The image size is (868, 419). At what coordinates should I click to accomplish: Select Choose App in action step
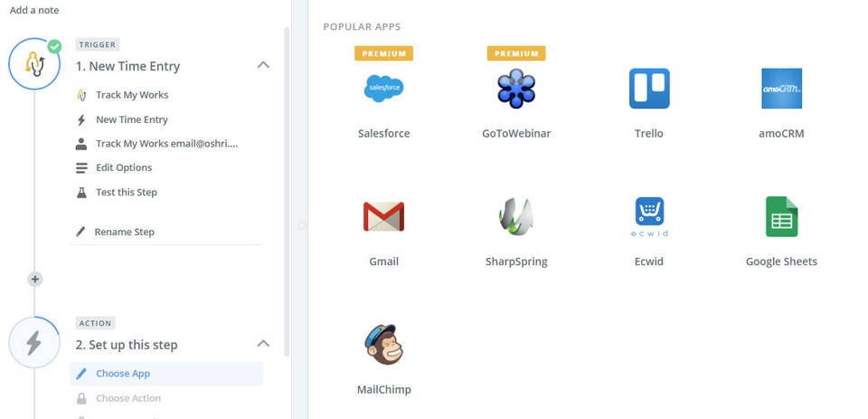[x=123, y=374]
